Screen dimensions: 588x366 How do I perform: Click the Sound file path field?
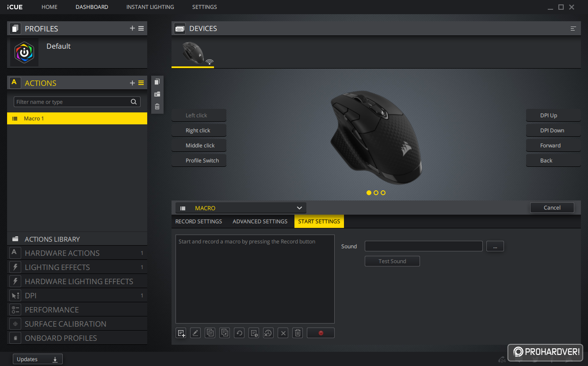click(424, 246)
